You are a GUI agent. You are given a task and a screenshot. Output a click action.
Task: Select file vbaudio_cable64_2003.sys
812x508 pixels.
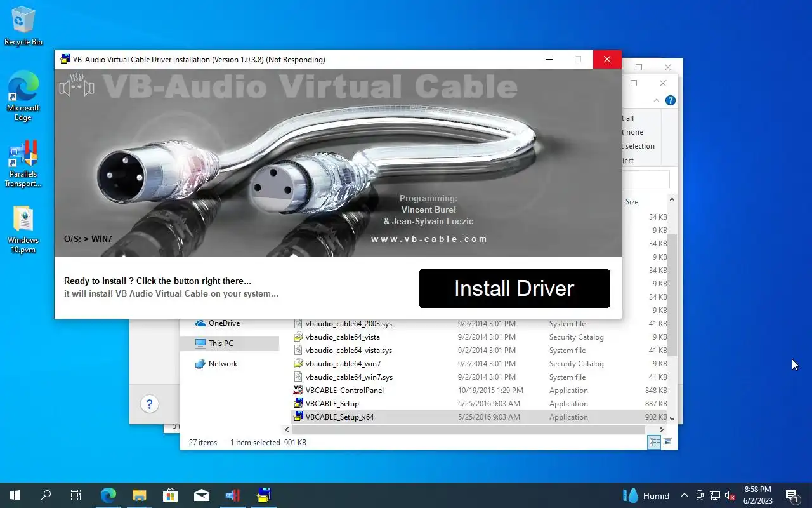(348, 324)
